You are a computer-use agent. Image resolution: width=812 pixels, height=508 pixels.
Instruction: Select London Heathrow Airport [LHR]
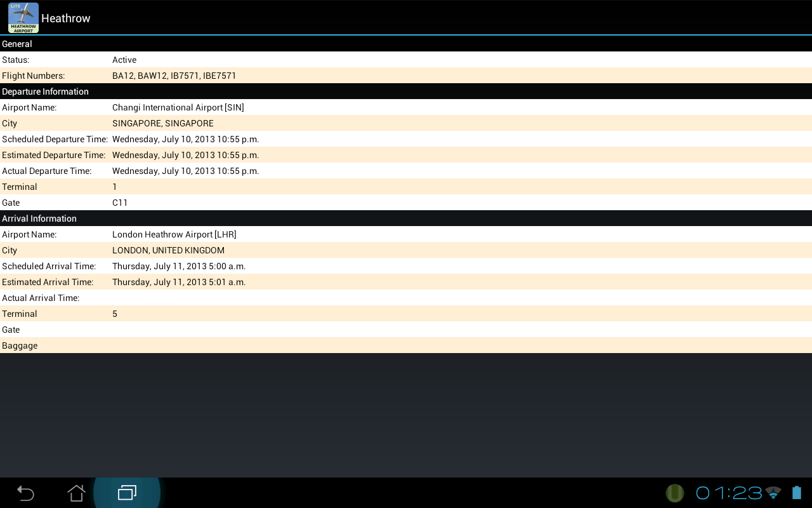pyautogui.click(x=174, y=234)
